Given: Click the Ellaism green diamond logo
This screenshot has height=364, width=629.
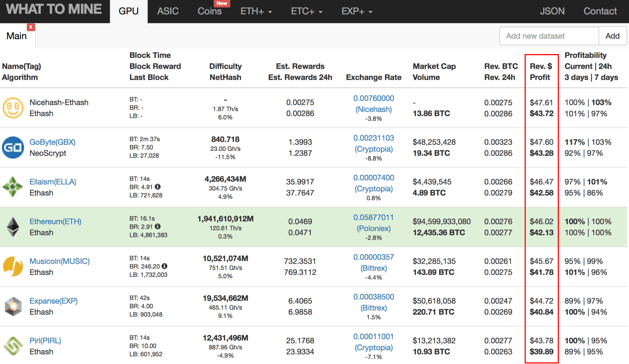Looking at the screenshot, I should (13, 187).
